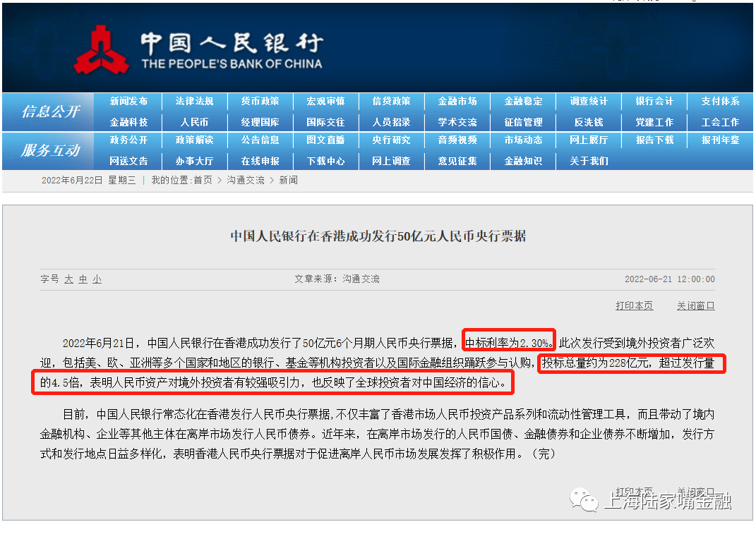
Task: Click top 打印本页 link
Action: click(635, 305)
